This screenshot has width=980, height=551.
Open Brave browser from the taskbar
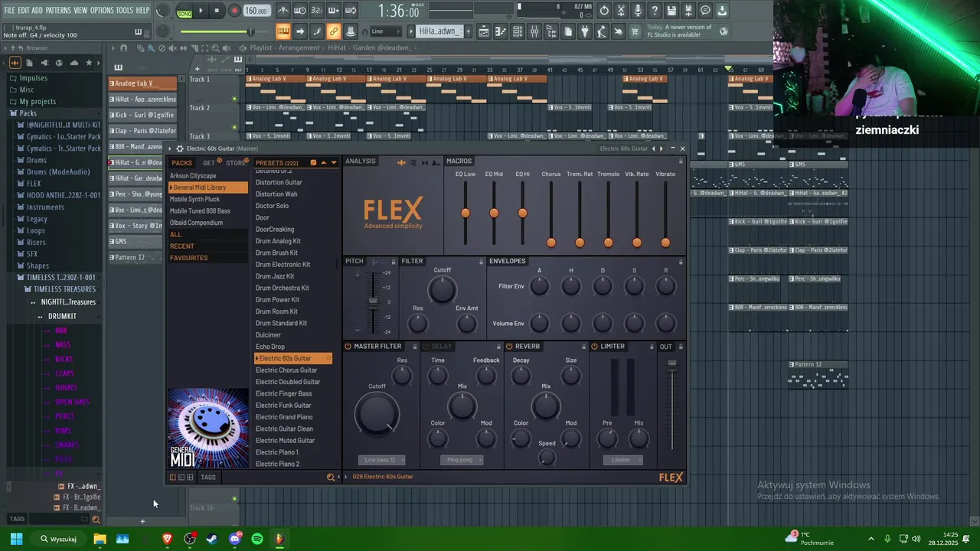[168, 539]
